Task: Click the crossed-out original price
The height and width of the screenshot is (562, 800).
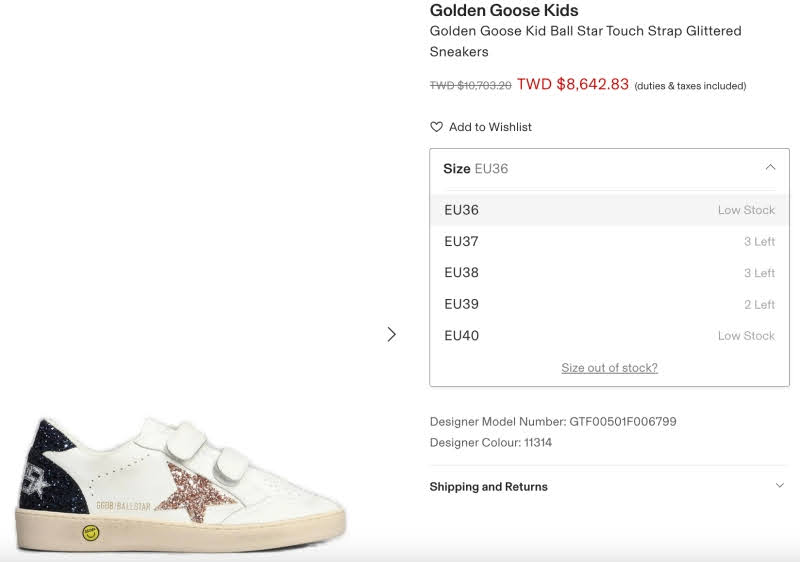Action: tap(470, 86)
